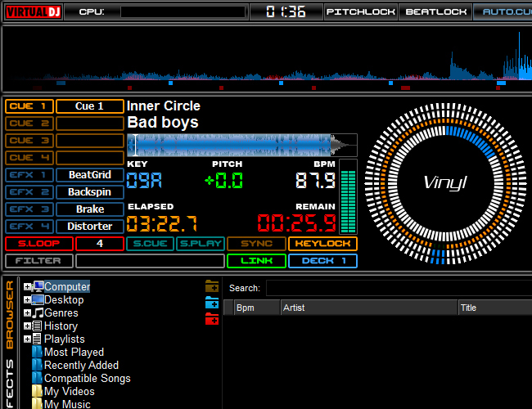Select the Genres entry
The width and height of the screenshot is (532, 409).
point(61,313)
